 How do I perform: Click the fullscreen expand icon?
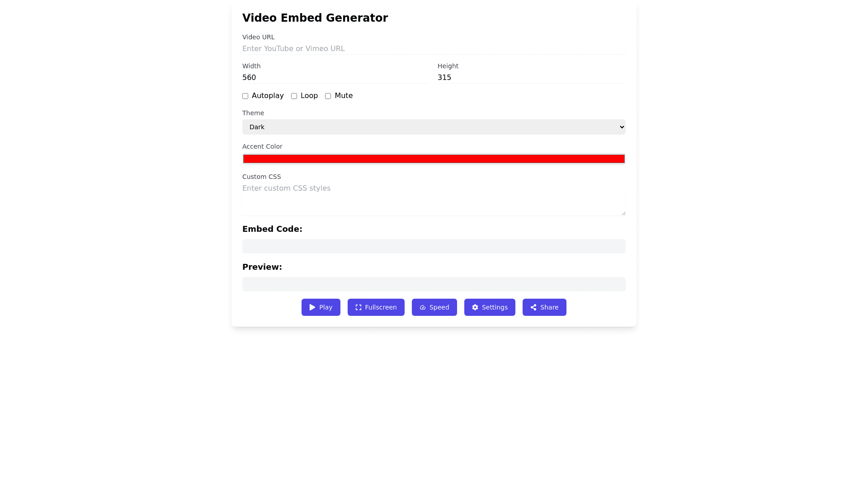[x=359, y=307]
